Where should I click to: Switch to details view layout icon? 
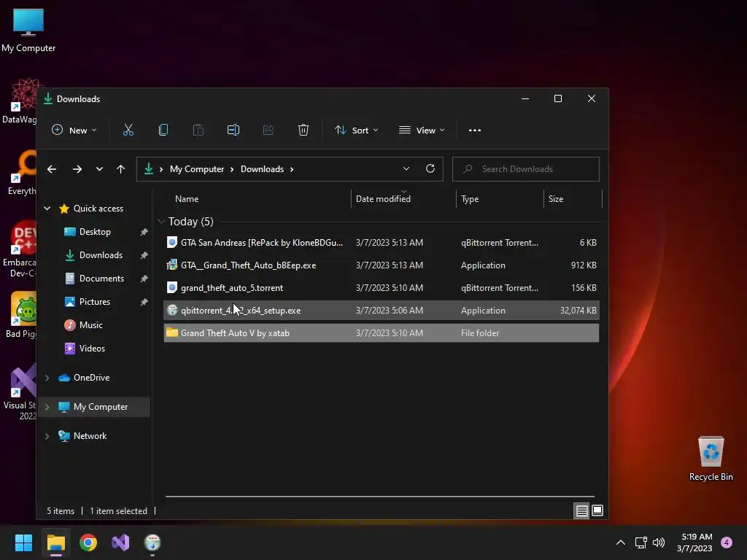coord(581,511)
